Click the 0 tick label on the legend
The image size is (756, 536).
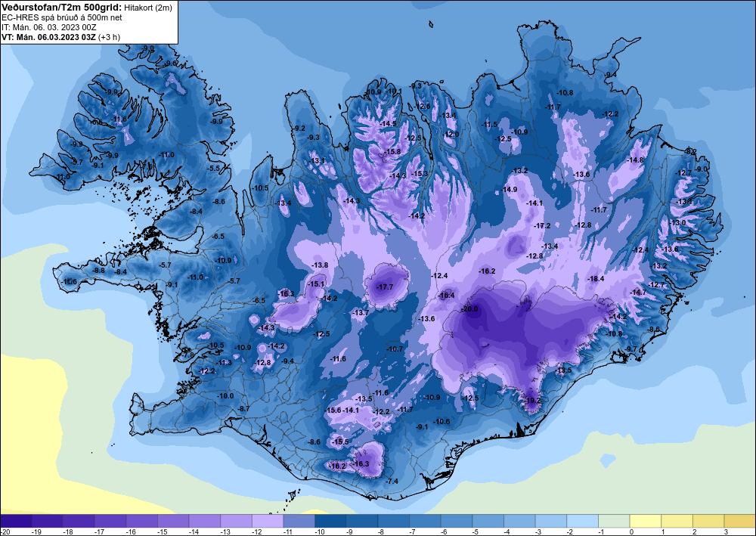pyautogui.click(x=631, y=531)
